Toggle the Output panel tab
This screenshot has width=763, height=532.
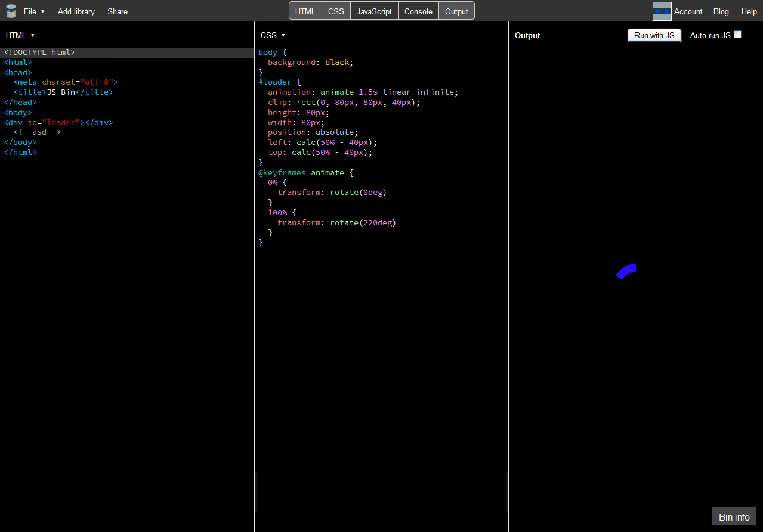(x=456, y=11)
